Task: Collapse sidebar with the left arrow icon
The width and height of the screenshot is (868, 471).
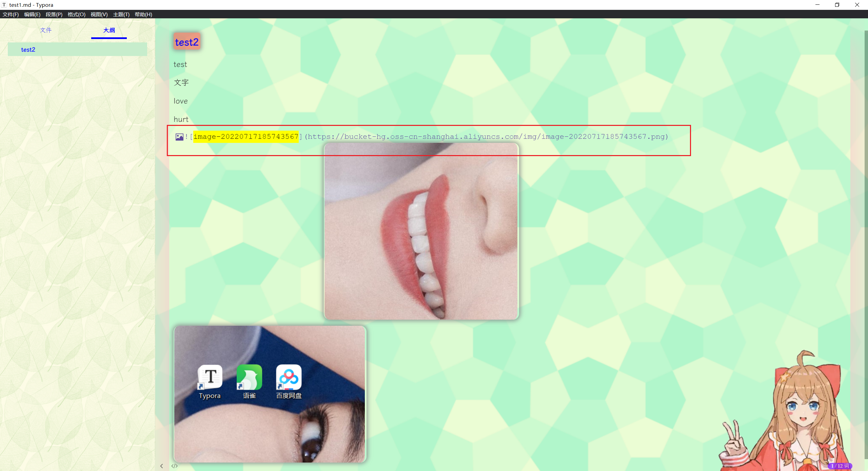Action: pyautogui.click(x=162, y=466)
